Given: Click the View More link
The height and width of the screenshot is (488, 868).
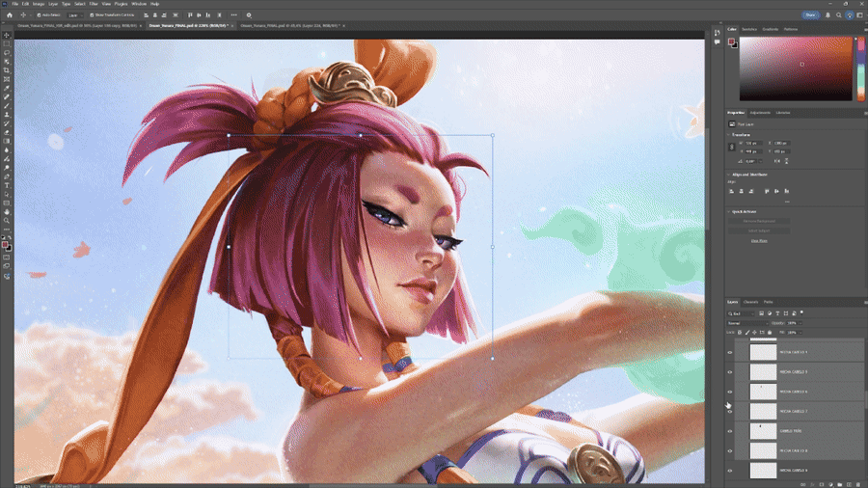Looking at the screenshot, I should [759, 241].
